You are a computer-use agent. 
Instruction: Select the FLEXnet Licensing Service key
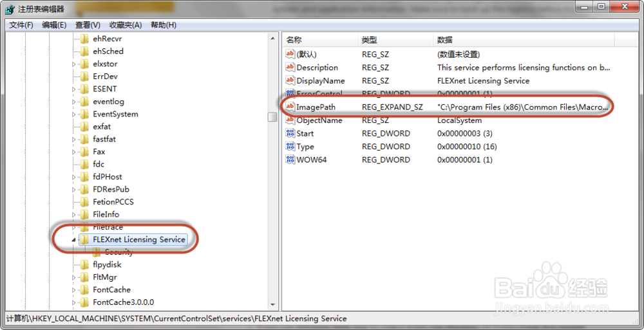pyautogui.click(x=139, y=239)
